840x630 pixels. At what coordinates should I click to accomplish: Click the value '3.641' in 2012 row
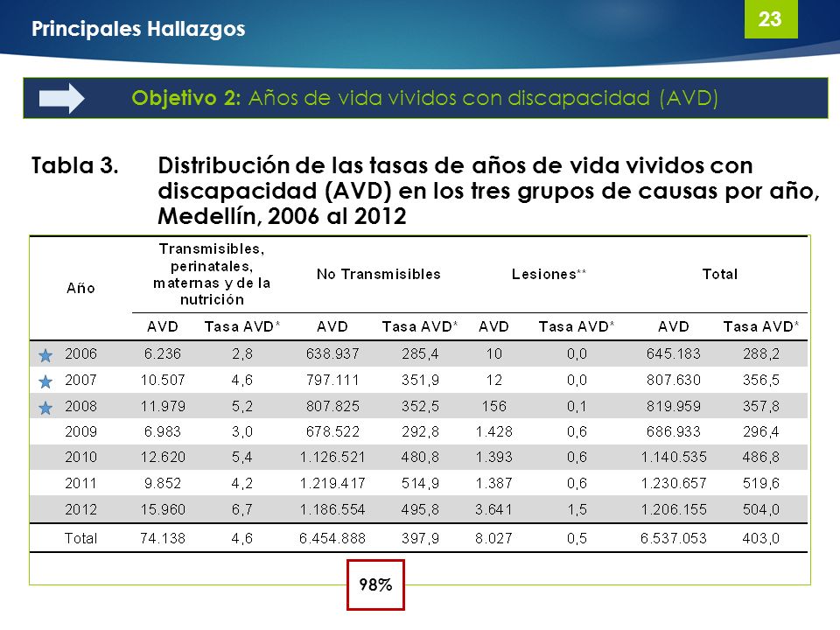493,509
